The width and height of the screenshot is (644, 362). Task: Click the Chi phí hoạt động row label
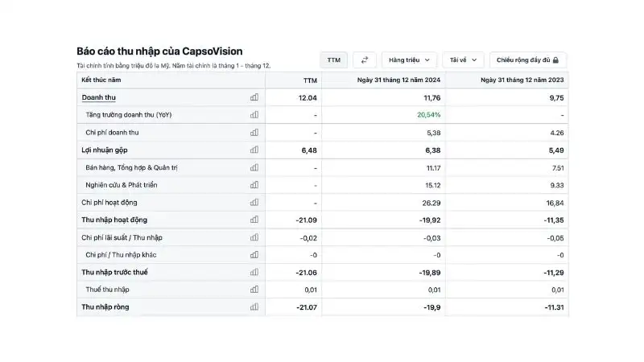(109, 203)
